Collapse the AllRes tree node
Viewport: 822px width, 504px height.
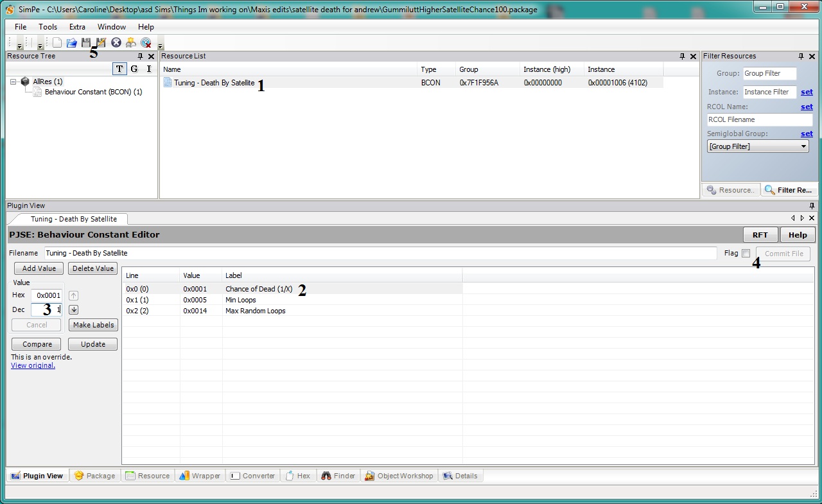coord(13,82)
